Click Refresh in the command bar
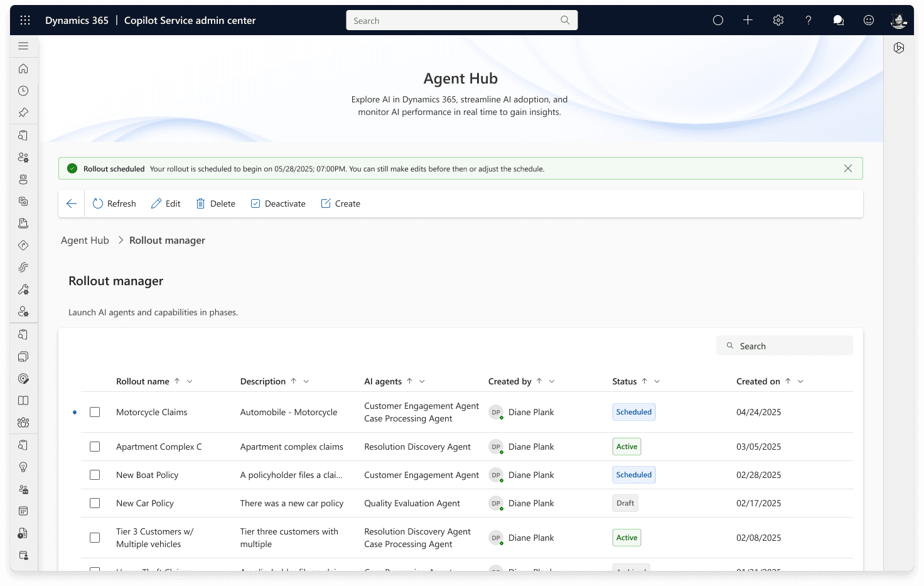Image resolution: width=924 pixels, height=586 pixels. (114, 203)
